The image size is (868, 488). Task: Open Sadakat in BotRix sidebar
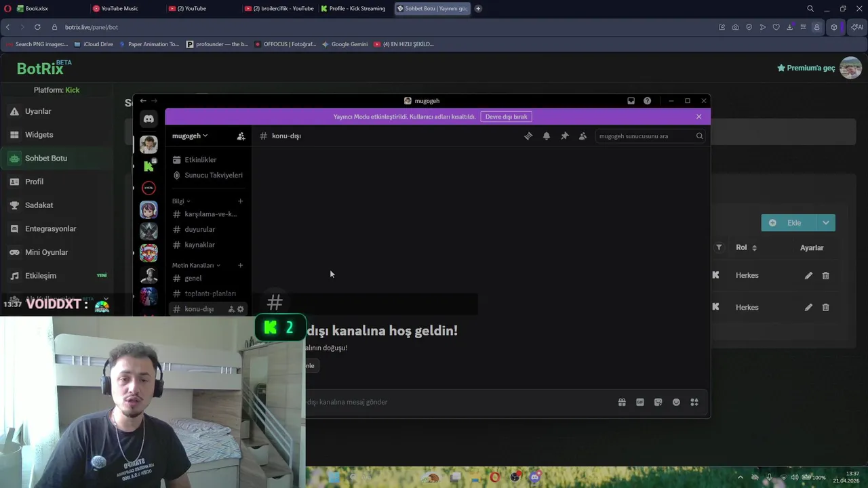(56, 205)
